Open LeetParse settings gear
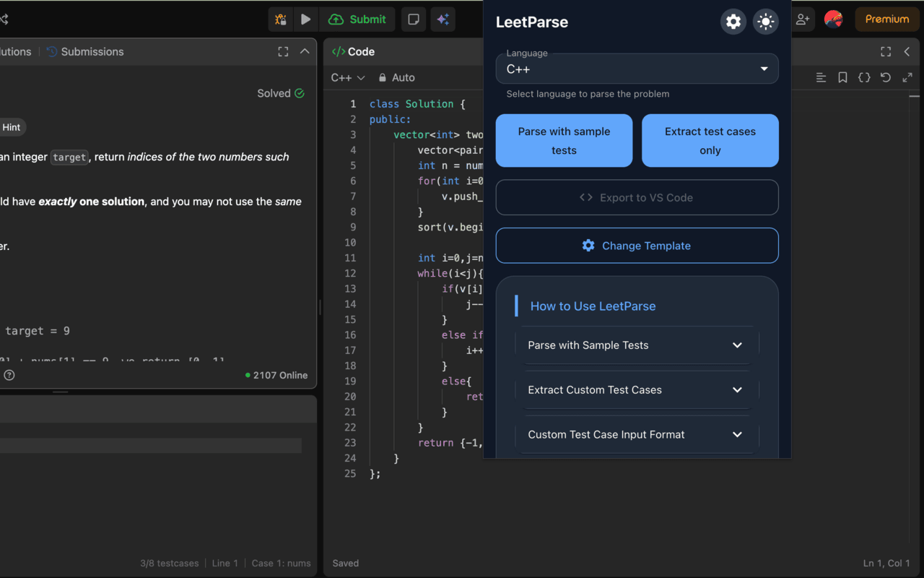 pyautogui.click(x=733, y=22)
